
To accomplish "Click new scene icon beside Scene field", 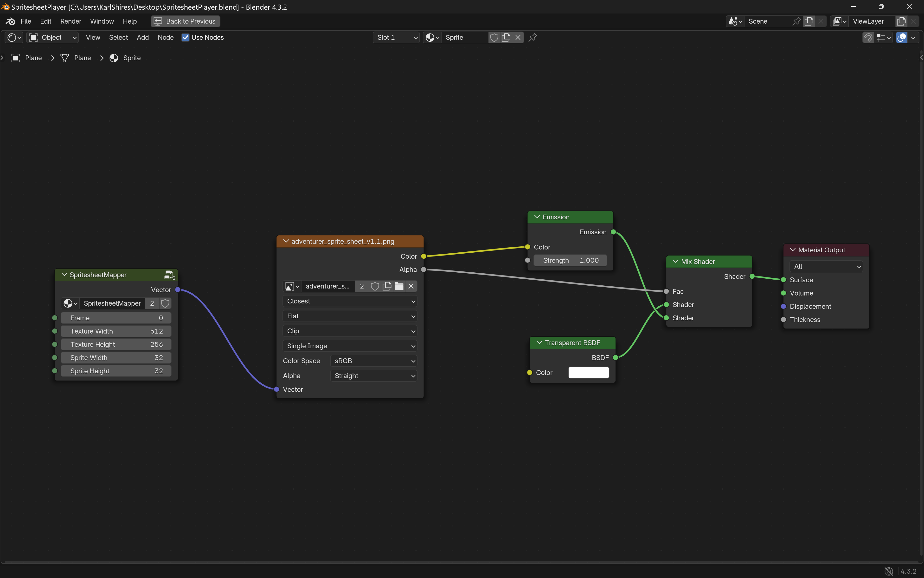I will tap(809, 21).
